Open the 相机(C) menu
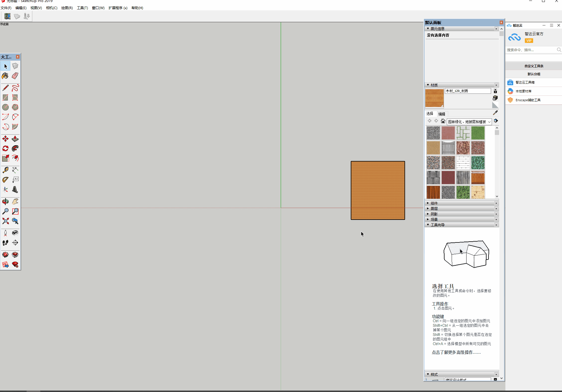 pyautogui.click(x=51, y=8)
